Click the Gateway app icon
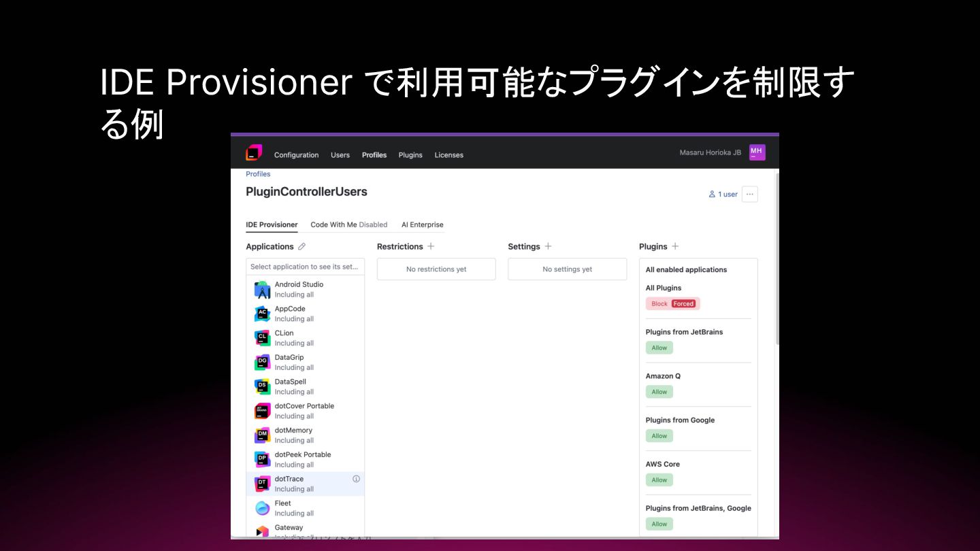This screenshot has width=980, height=551. [262, 531]
